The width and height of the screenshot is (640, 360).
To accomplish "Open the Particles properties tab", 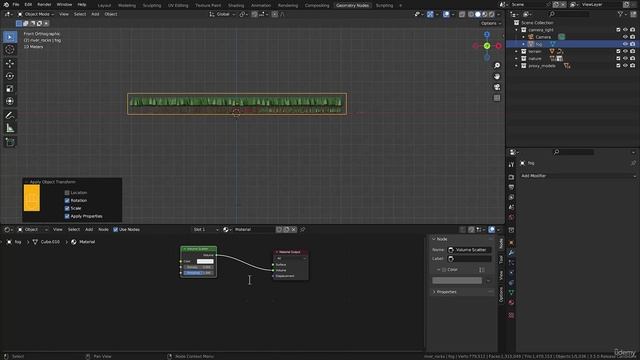I will pos(511,263).
